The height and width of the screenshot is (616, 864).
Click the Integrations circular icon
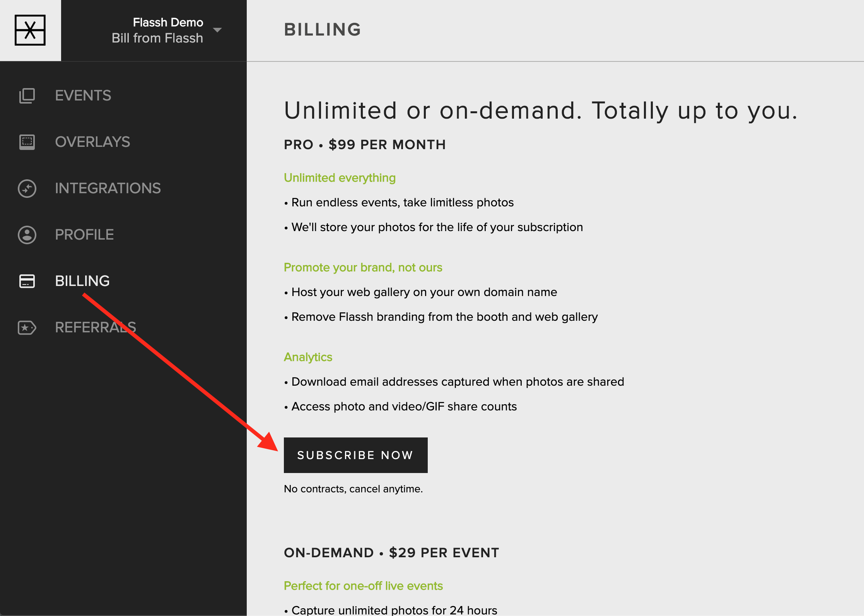point(27,188)
